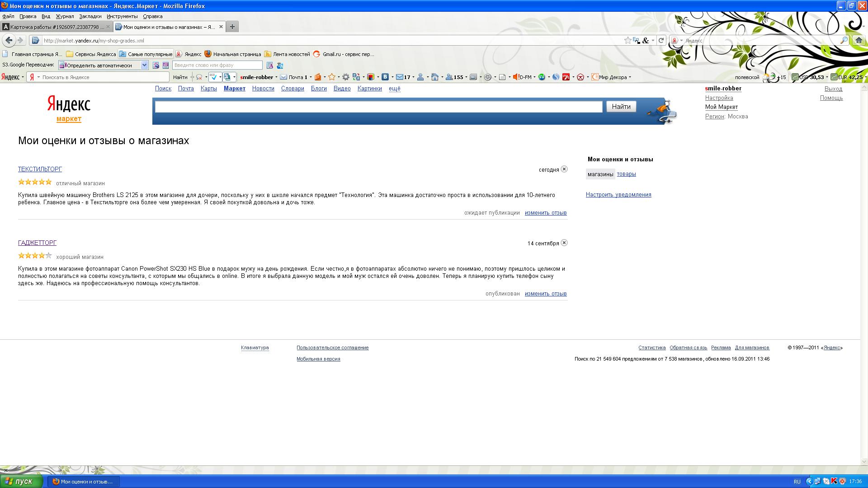Screen dimensions: 868x488
Task: Remove the ГАДЖЕТТОРГ review via its X icon
Action: 564,243
